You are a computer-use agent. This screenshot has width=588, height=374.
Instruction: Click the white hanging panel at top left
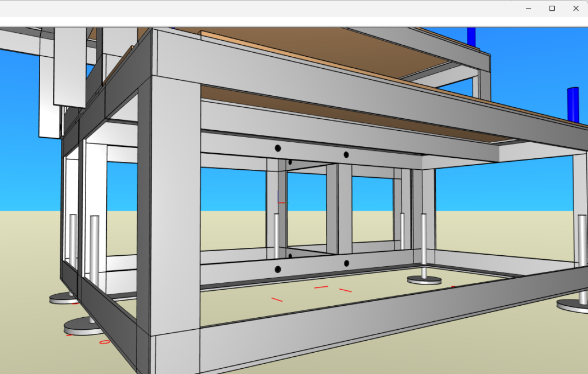69,66
